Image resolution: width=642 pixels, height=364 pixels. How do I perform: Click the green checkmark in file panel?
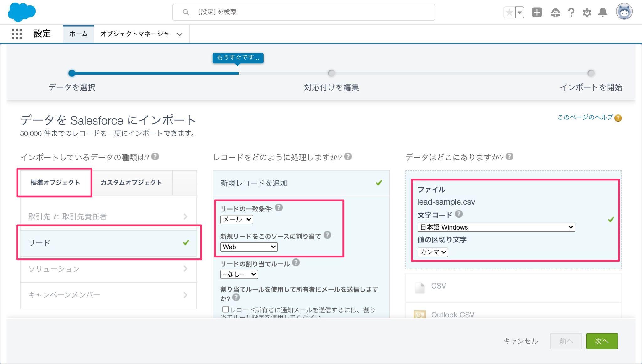click(611, 220)
